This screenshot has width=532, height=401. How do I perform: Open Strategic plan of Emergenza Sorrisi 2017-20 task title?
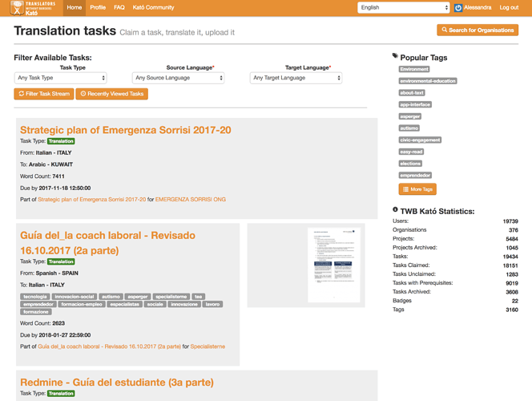[126, 130]
